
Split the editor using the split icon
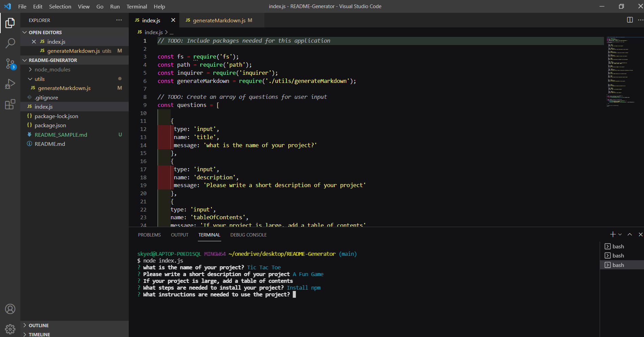(x=630, y=20)
